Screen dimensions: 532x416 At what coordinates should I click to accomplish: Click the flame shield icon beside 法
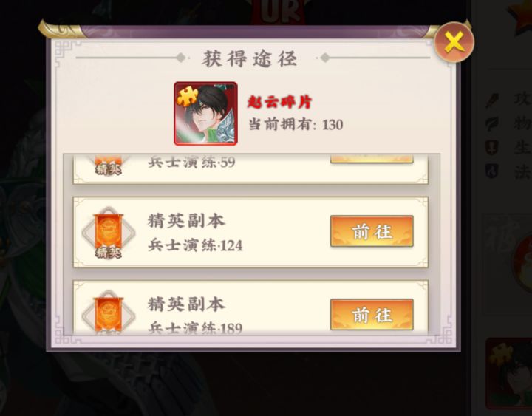(x=492, y=171)
